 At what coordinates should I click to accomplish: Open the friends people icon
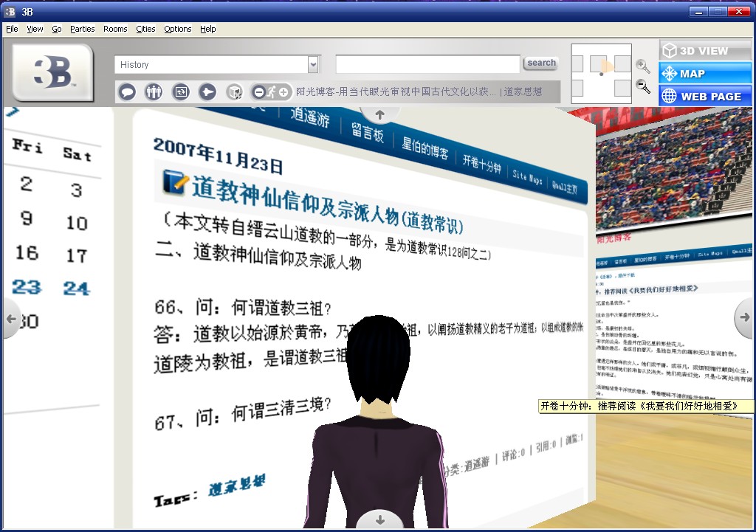click(x=154, y=91)
